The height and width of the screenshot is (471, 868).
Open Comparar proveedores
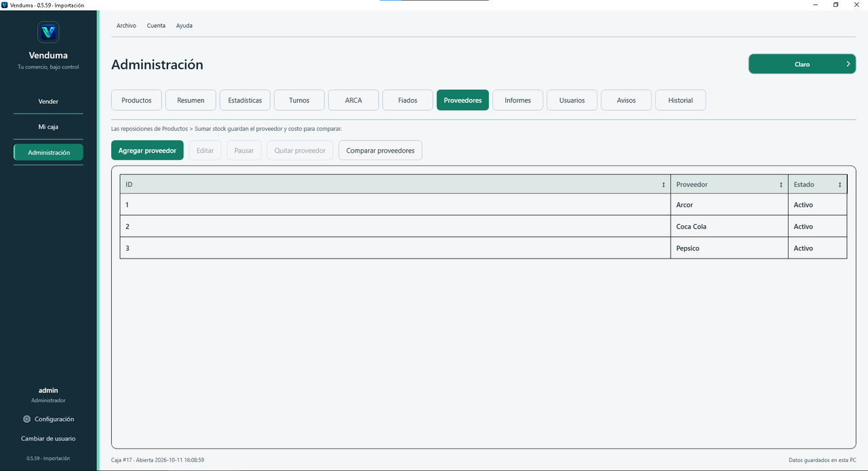point(380,150)
